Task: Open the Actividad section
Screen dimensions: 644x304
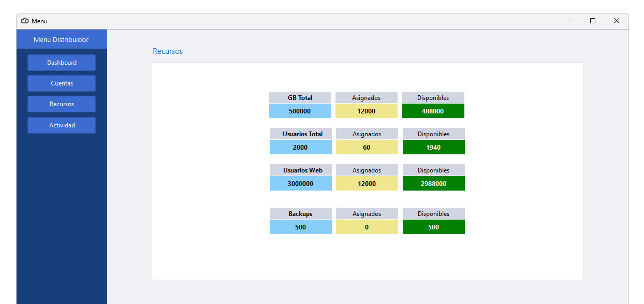Action: click(x=62, y=125)
